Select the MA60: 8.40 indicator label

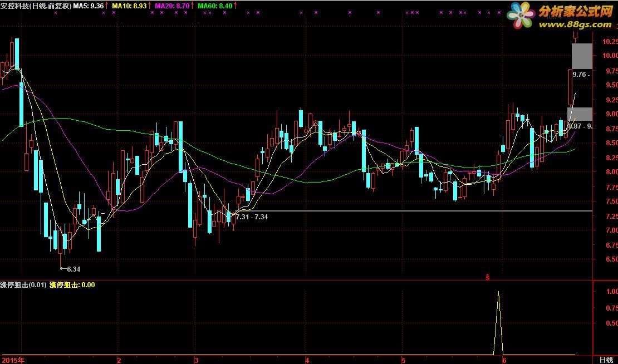pyautogui.click(x=215, y=6)
